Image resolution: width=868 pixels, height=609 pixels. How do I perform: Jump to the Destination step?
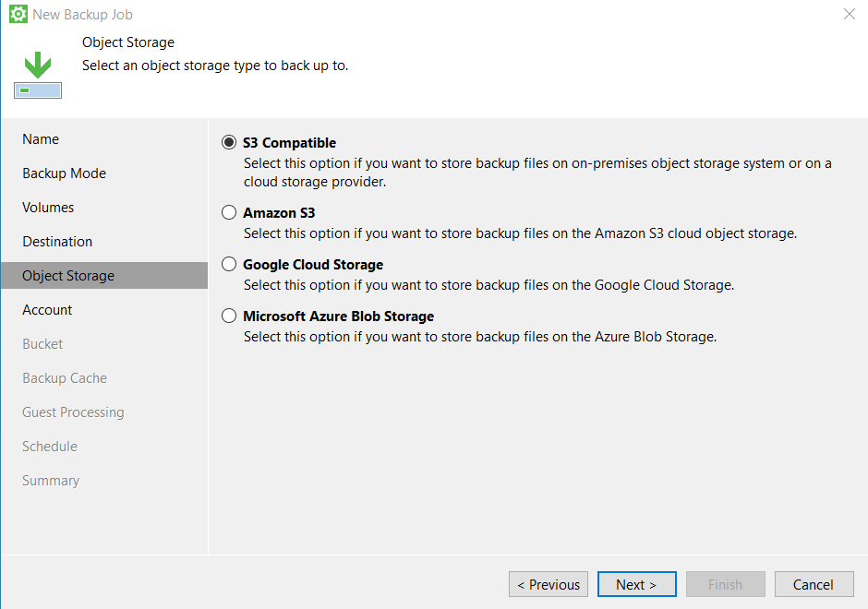[57, 242]
